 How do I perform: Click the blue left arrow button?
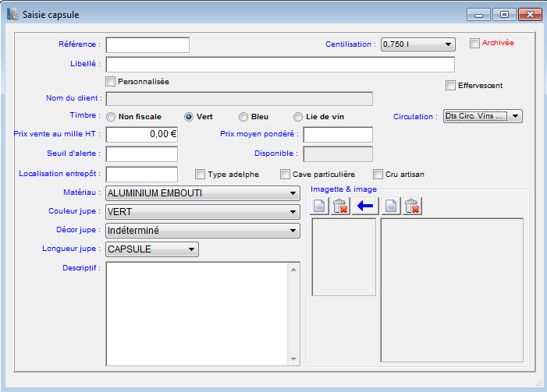364,207
